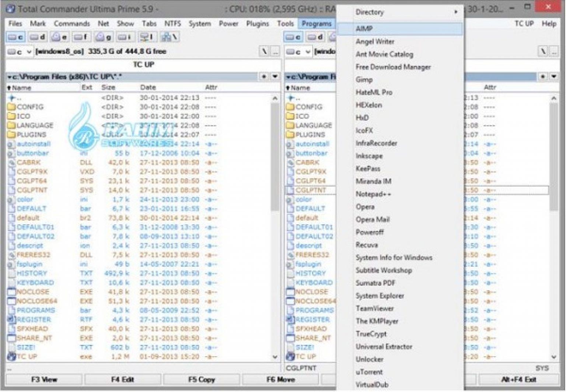The height and width of the screenshot is (392, 566).
Task: Click SHARE_NT exe icon in left panel
Action: coord(11,338)
